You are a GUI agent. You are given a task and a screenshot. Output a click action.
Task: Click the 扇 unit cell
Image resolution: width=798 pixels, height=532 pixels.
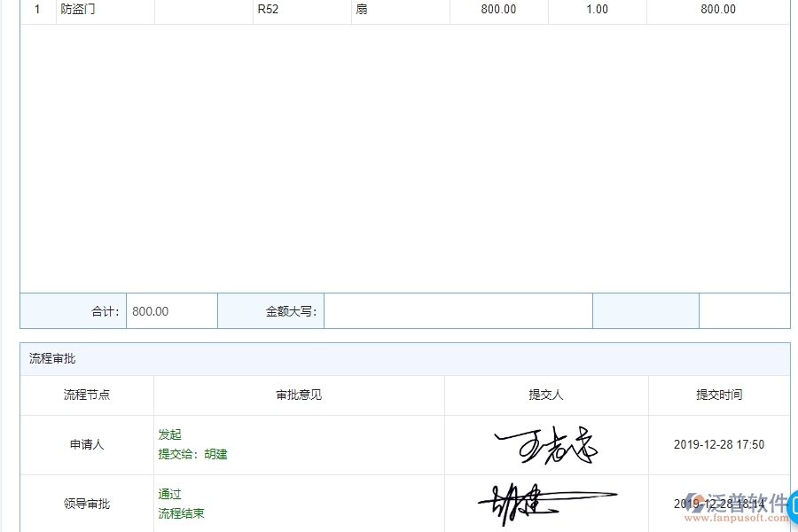(x=360, y=9)
